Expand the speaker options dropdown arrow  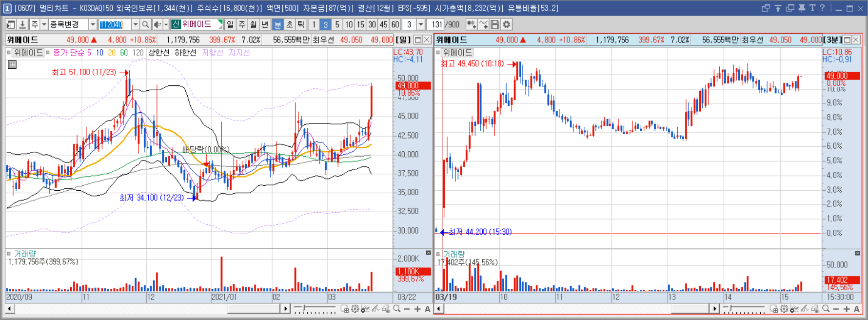coord(166,24)
